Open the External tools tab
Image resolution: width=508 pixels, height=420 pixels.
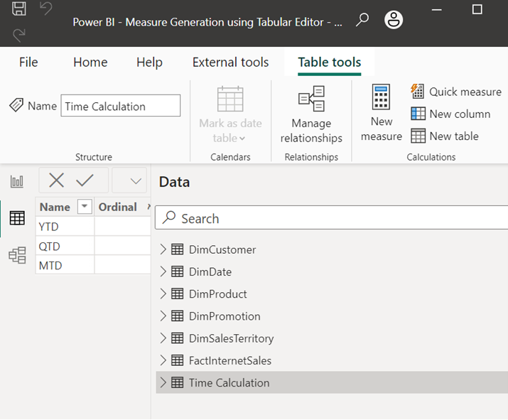pyautogui.click(x=230, y=63)
